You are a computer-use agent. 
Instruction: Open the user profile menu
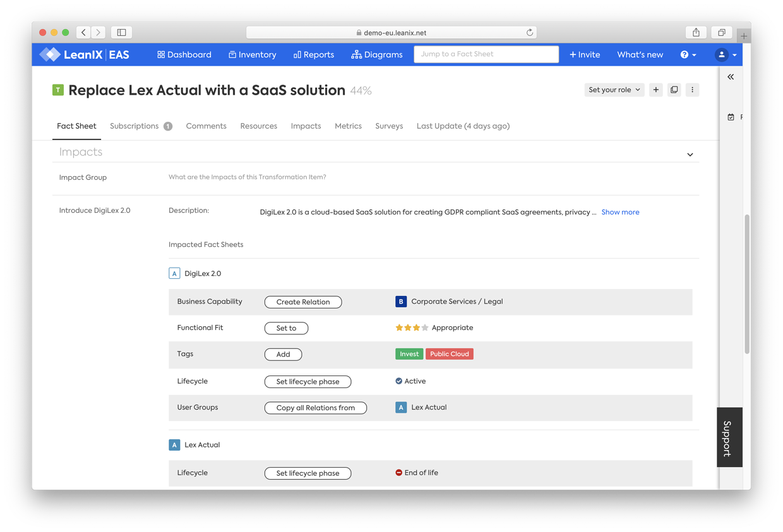[726, 55]
